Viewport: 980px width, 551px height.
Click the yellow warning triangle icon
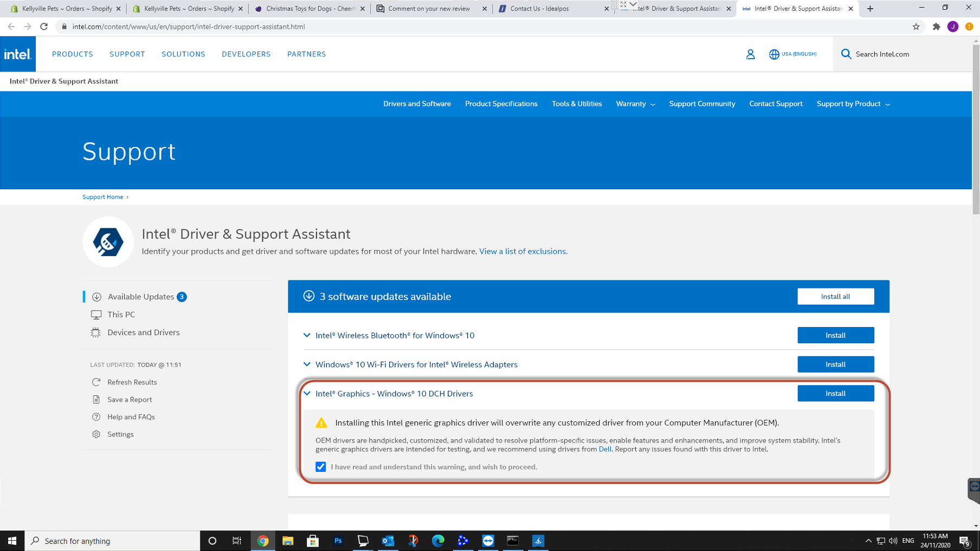pos(321,422)
